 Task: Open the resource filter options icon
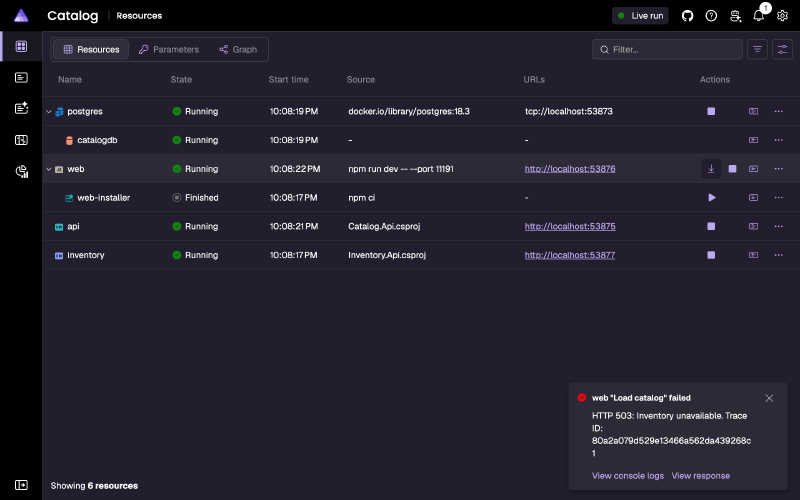tap(757, 49)
